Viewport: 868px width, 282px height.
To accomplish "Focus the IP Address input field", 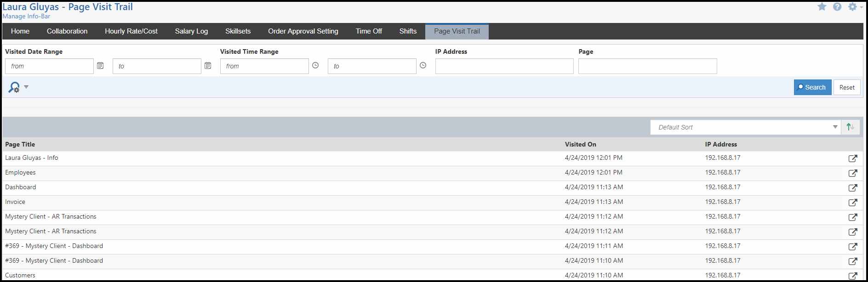I will coord(504,66).
